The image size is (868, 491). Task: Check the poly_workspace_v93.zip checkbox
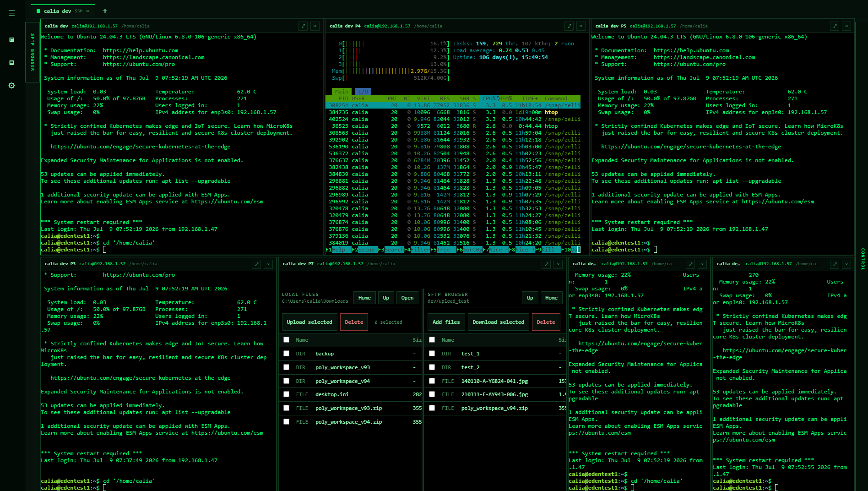[x=286, y=408]
